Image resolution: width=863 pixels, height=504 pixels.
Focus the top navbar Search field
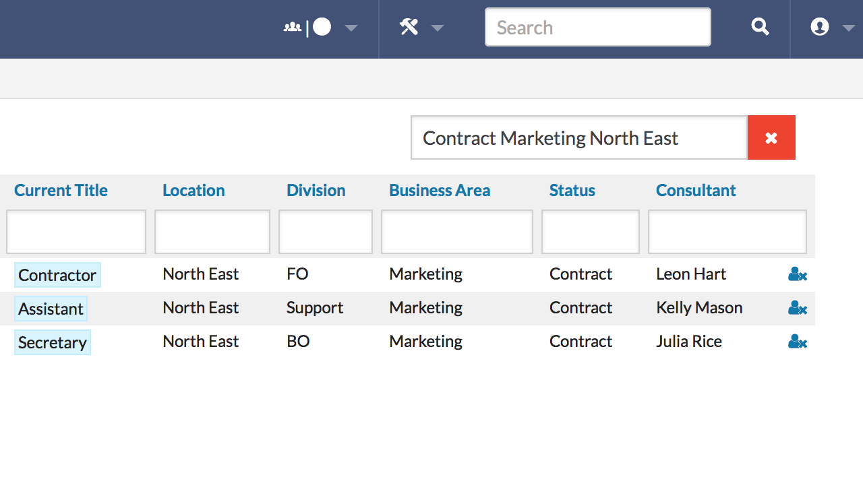(597, 27)
